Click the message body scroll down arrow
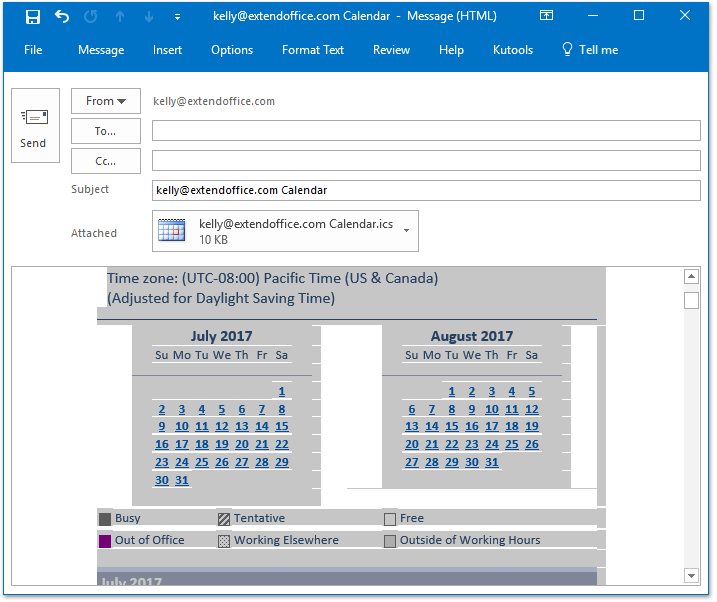The width and height of the screenshot is (717, 602). click(691, 575)
